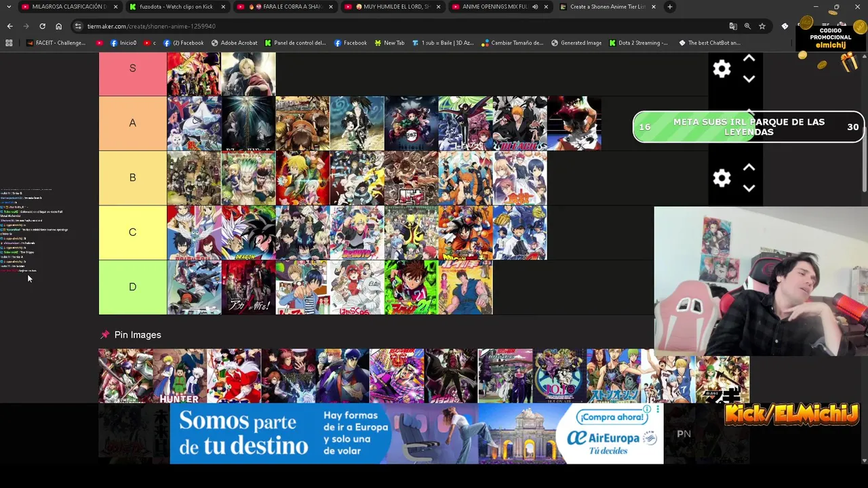
Task: Select the Fullmetal Alchemist cover in S tier
Action: (x=248, y=75)
